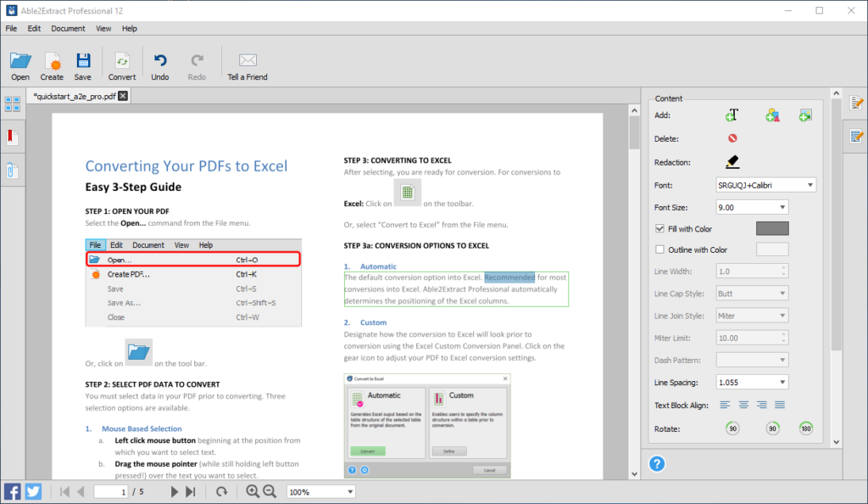This screenshot has height=504, width=868.
Task: Click the Create PDF toolbar icon
Action: click(x=52, y=60)
